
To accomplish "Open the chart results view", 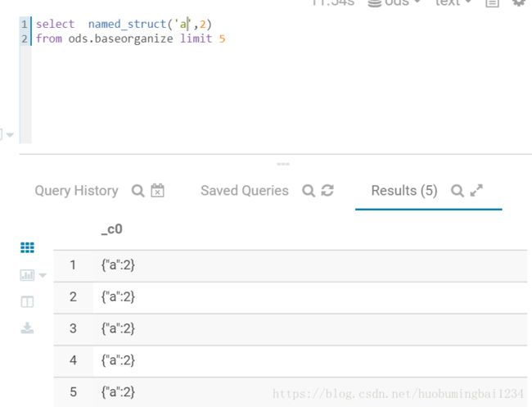I will point(27,275).
